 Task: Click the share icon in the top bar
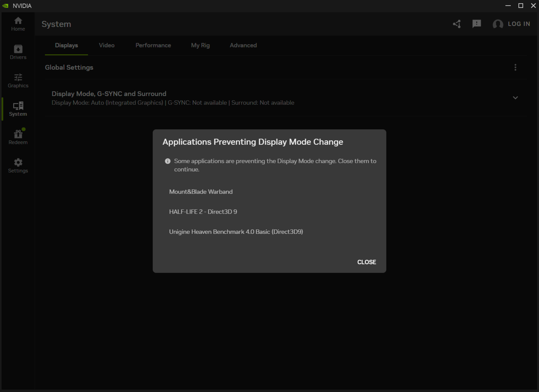(456, 24)
